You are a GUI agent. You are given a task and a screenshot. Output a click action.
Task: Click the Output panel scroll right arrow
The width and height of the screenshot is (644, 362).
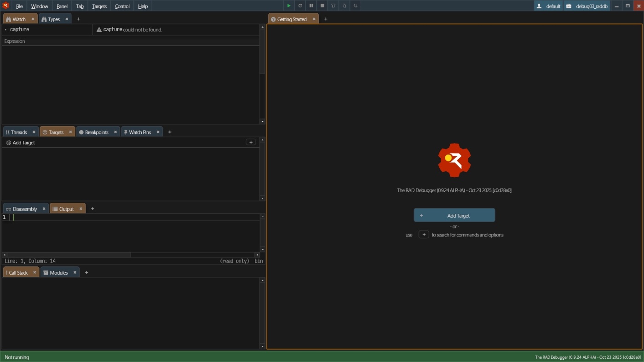click(x=257, y=254)
